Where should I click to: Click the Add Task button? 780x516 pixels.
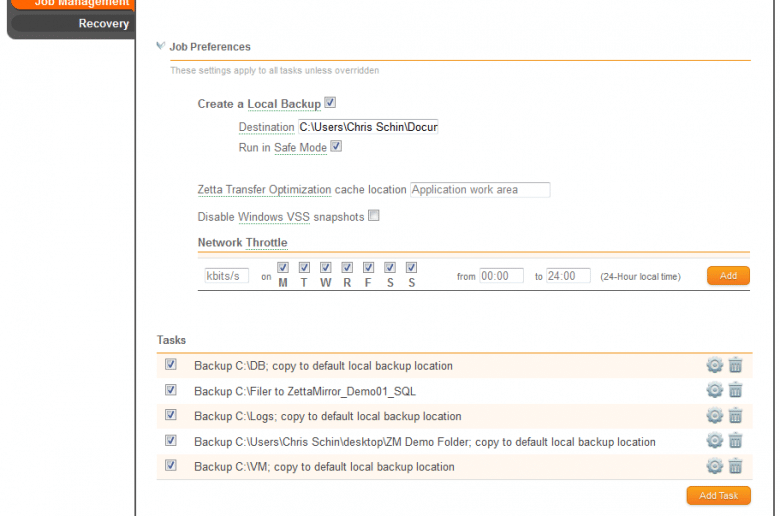coord(718,496)
